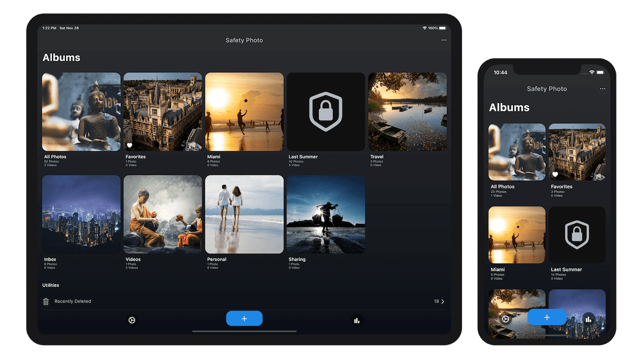Open the ellipsis menu on the iPhone screen

coord(602,88)
